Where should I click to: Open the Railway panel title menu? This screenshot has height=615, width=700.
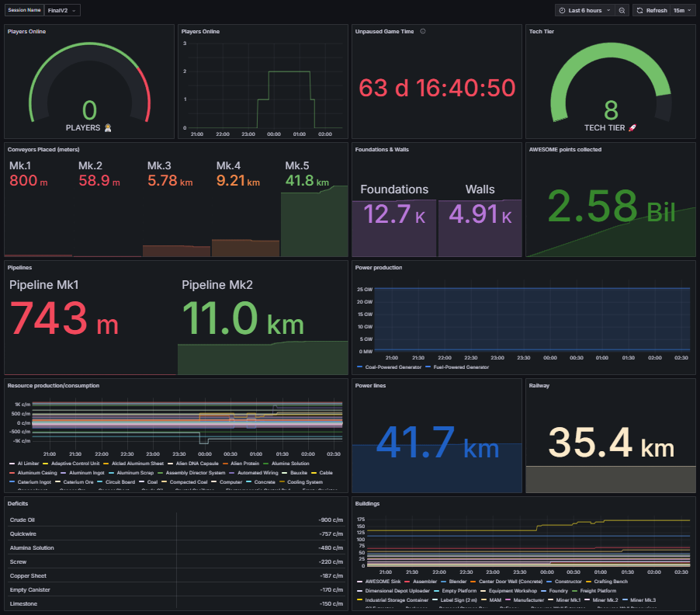tap(539, 385)
